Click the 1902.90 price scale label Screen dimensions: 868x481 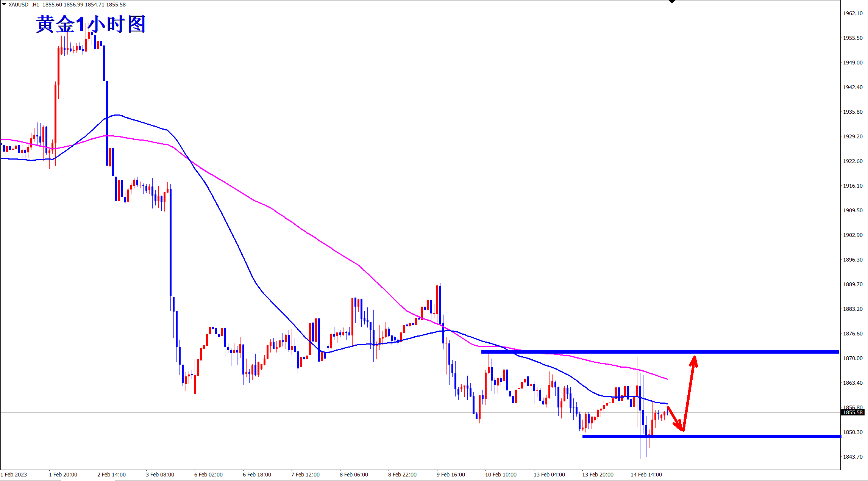(x=852, y=235)
